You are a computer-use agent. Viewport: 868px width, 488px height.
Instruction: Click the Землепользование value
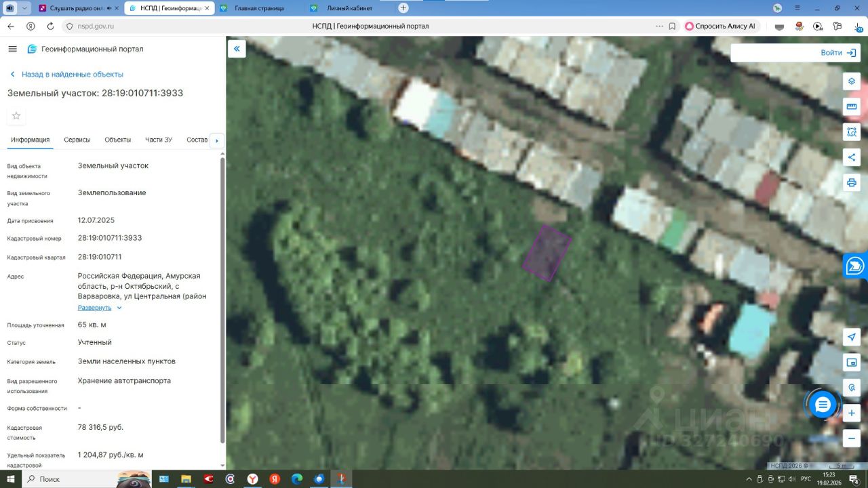point(112,192)
